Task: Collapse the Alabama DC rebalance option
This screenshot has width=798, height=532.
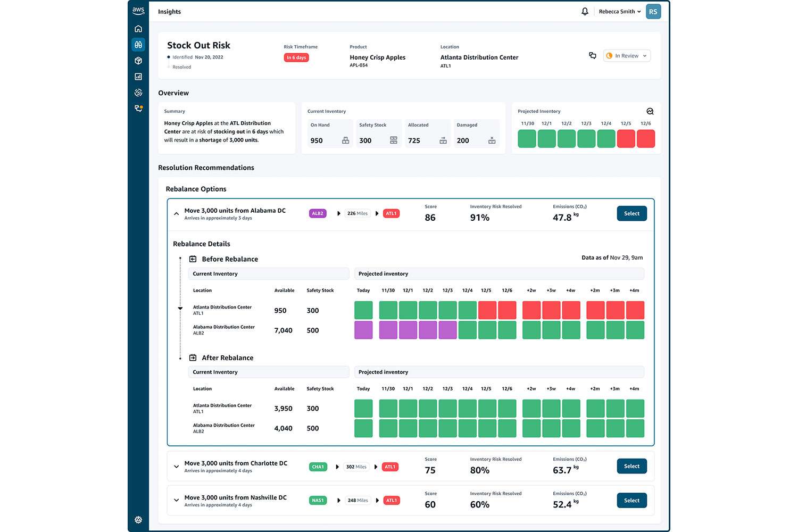Action: pos(176,214)
